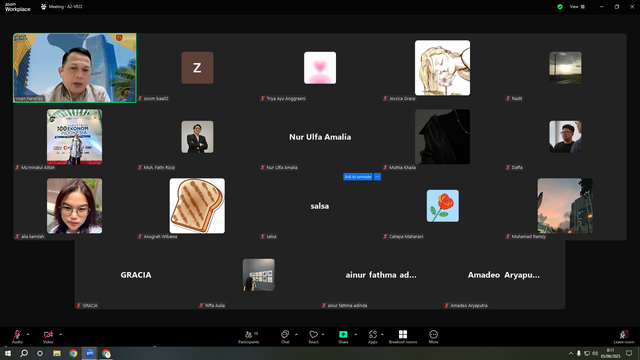Open the first Chrome taskbar icon

[73, 353]
